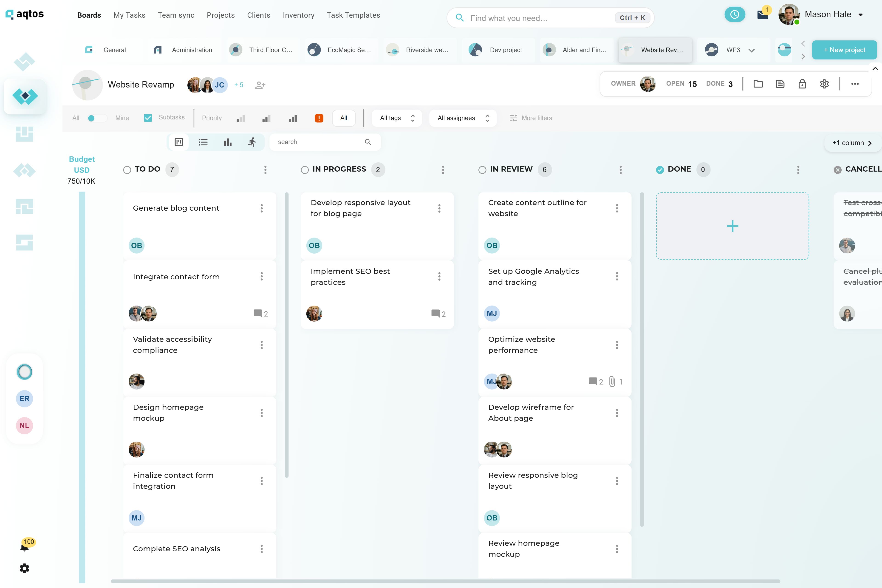The height and width of the screenshot is (588, 882).
Task: Expand Mason Hale user menu
Action: [860, 15]
